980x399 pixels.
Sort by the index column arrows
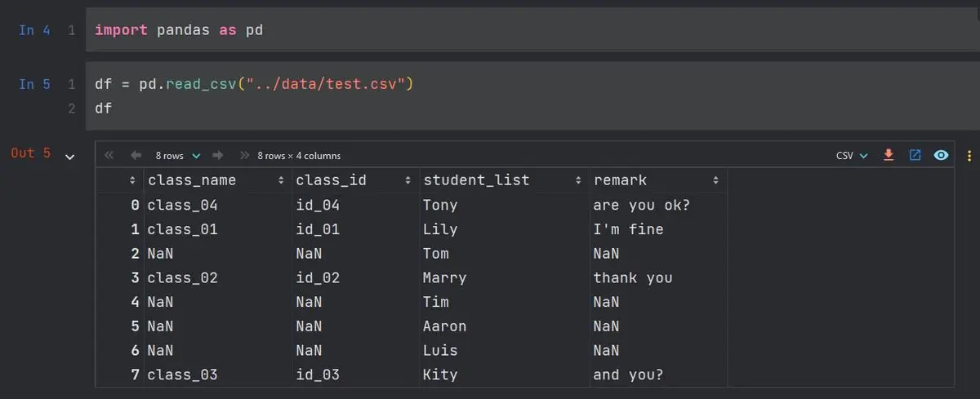point(132,180)
